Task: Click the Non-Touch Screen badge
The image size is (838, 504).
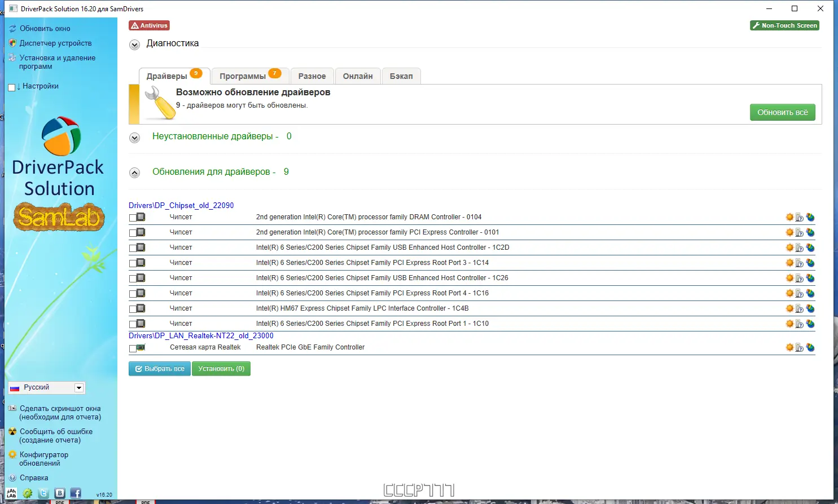Action: click(784, 25)
